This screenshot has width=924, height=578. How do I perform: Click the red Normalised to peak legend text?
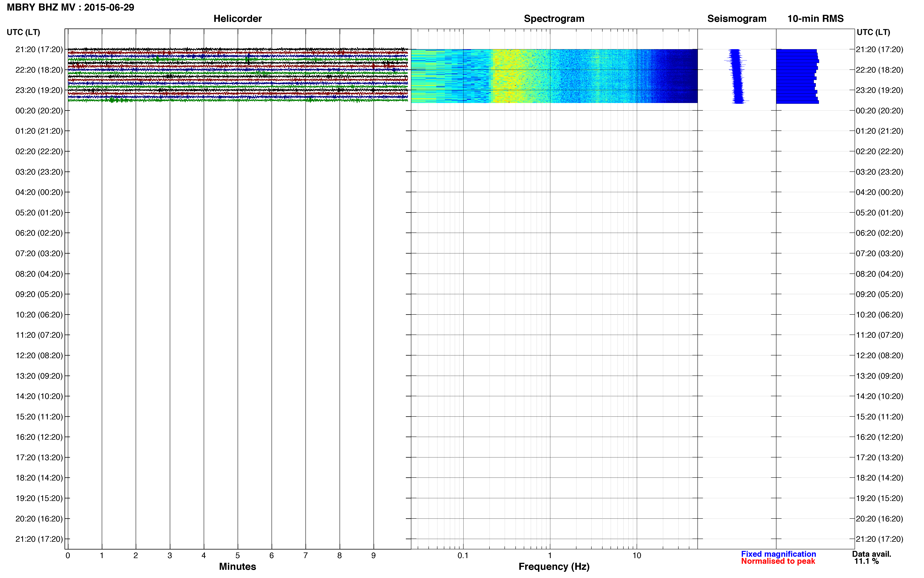778,561
